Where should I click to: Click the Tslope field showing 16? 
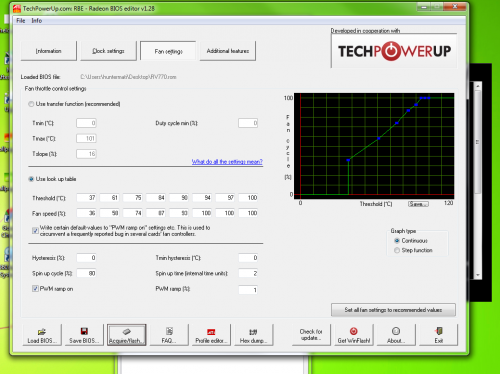tap(86, 154)
